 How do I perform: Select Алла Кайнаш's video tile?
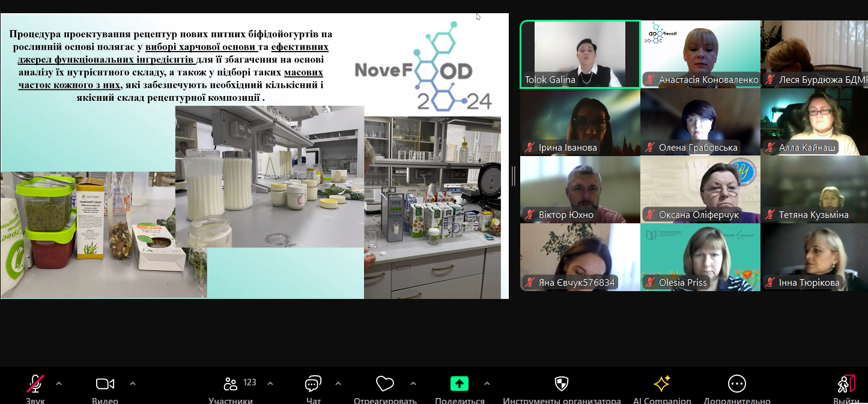pyautogui.click(x=815, y=122)
